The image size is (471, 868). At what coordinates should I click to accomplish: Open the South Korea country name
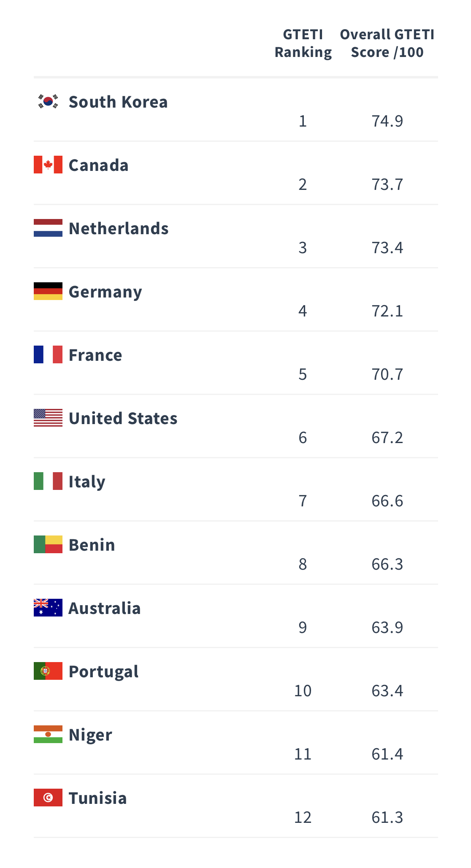pyautogui.click(x=118, y=102)
